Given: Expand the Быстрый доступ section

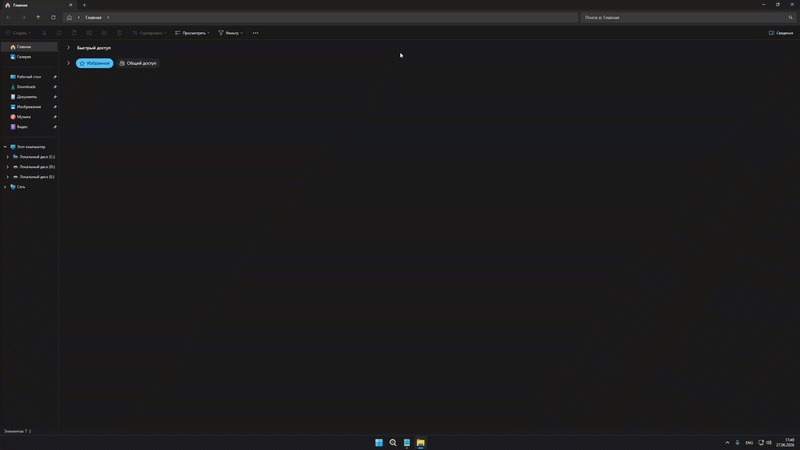Looking at the screenshot, I should point(68,47).
